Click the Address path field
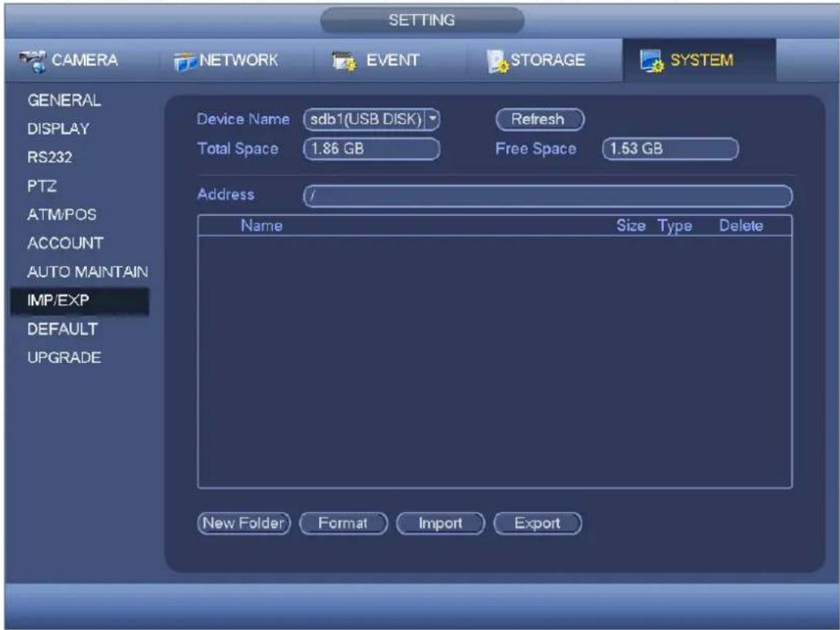Screen dimensions: 840x630 547,196
